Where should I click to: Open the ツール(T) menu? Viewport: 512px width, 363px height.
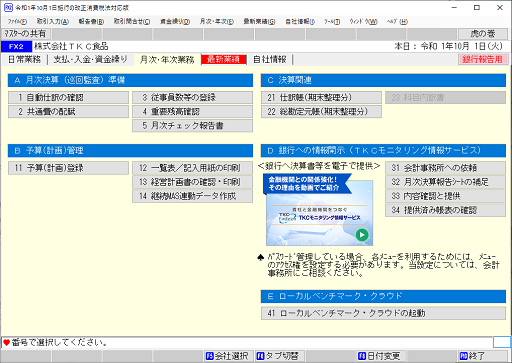point(332,22)
